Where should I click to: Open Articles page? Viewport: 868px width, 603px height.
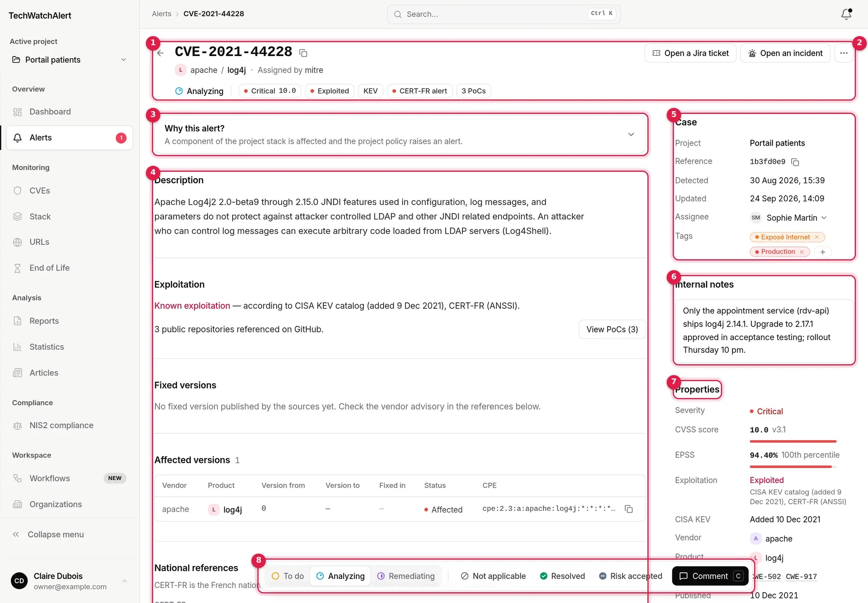coord(70,373)
